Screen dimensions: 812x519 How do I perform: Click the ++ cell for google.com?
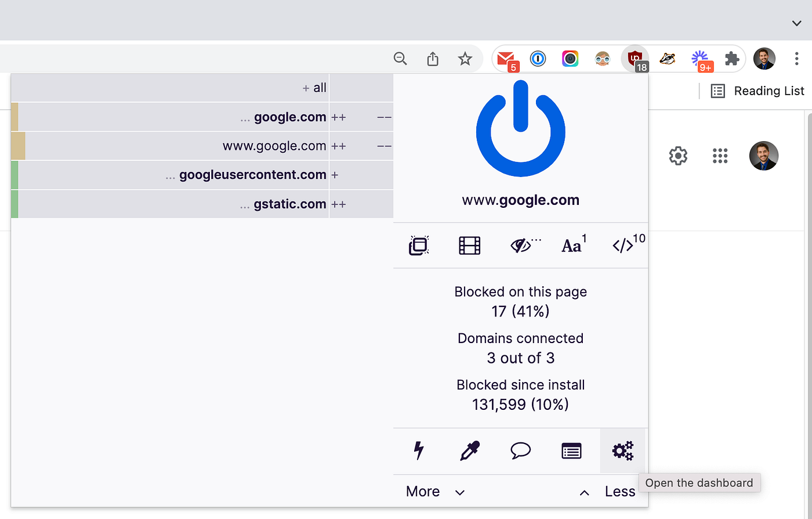tap(339, 117)
